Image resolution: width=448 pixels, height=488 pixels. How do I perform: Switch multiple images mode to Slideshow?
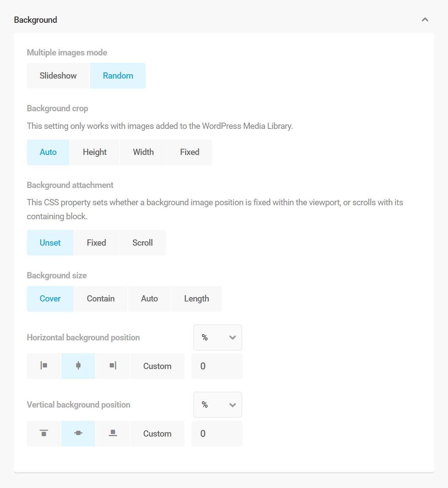58,76
